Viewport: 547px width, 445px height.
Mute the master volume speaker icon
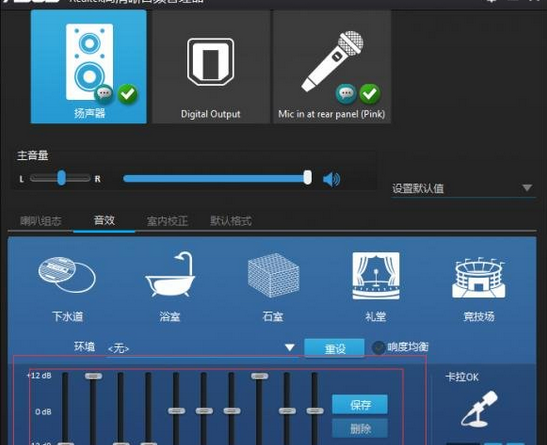331,179
